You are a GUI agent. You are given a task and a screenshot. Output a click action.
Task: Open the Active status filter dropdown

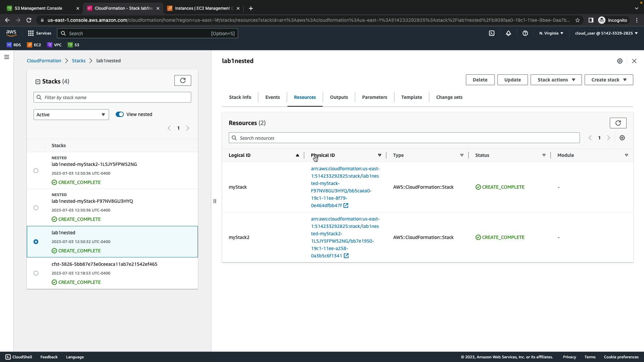tap(71, 115)
